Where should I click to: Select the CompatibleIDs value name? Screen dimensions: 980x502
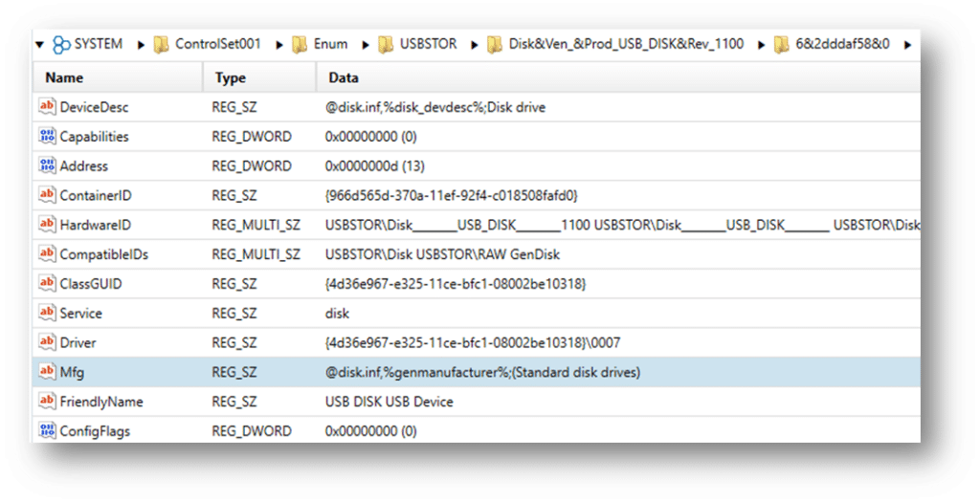click(x=103, y=254)
